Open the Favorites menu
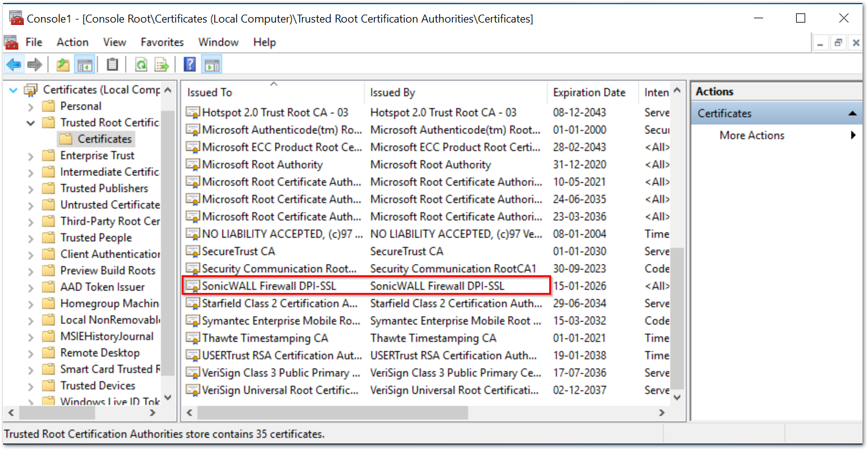 (162, 42)
